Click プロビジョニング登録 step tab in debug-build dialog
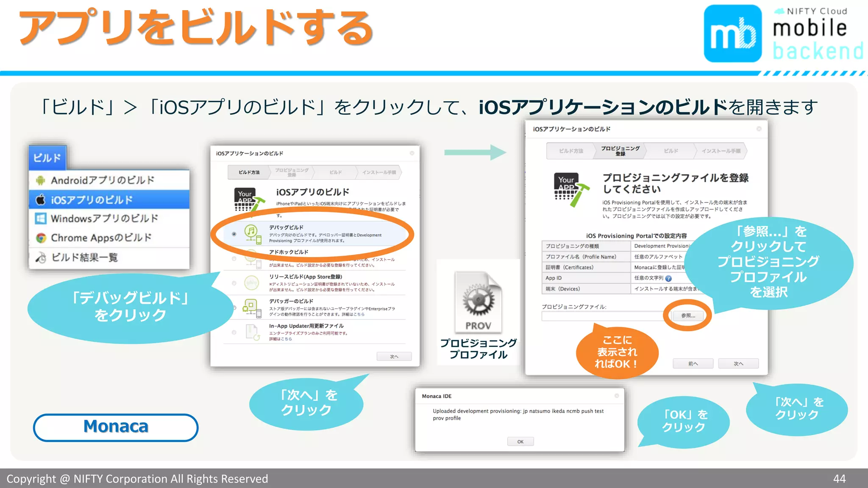The width and height of the screenshot is (868, 488). (x=292, y=172)
